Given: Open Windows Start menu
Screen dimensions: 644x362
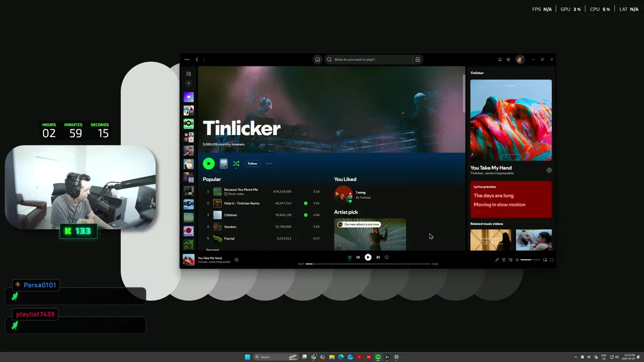Looking at the screenshot, I should pyautogui.click(x=248, y=357).
